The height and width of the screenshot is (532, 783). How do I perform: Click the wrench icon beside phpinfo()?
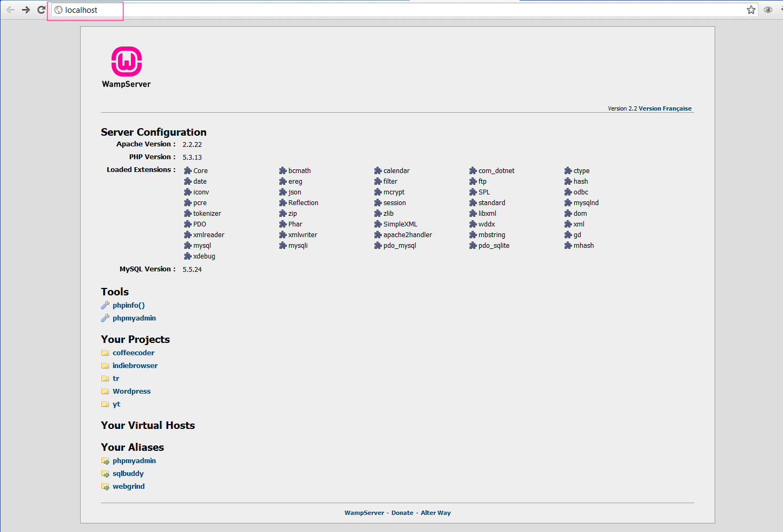(105, 306)
